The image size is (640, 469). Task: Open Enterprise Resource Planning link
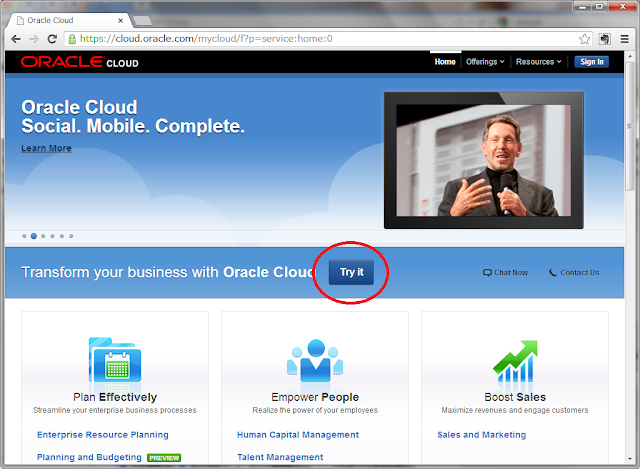click(x=102, y=435)
